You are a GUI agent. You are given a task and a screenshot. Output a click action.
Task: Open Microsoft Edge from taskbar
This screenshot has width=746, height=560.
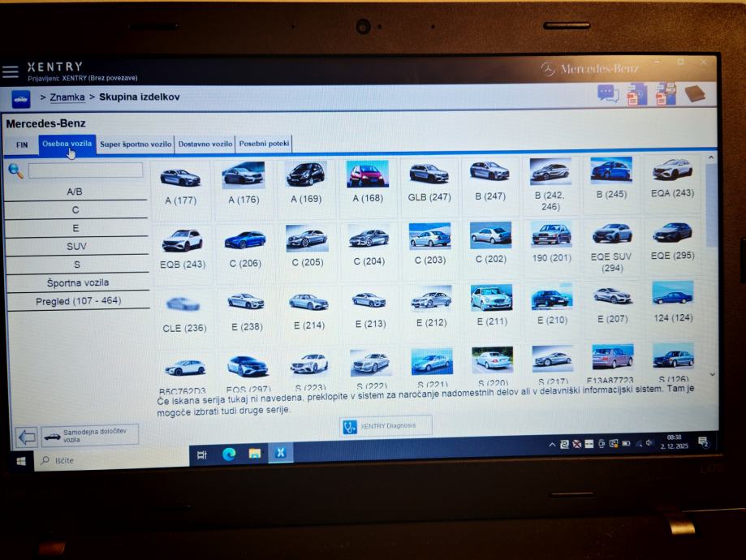[x=229, y=454]
